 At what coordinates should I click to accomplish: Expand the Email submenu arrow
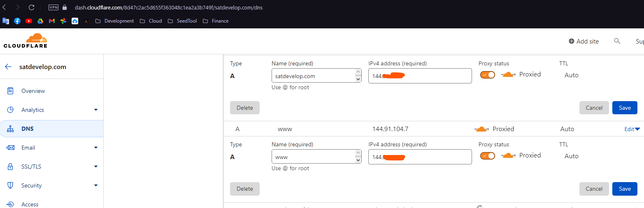pyautogui.click(x=96, y=148)
